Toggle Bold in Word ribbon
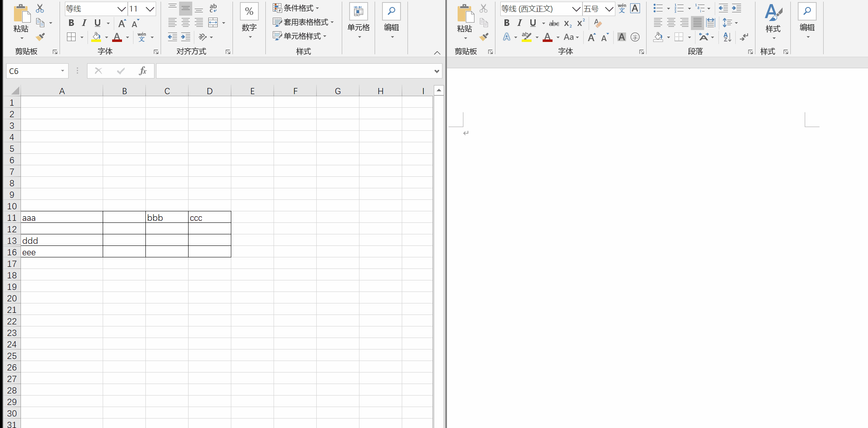Viewport: 868px width, 428px height. tap(507, 23)
